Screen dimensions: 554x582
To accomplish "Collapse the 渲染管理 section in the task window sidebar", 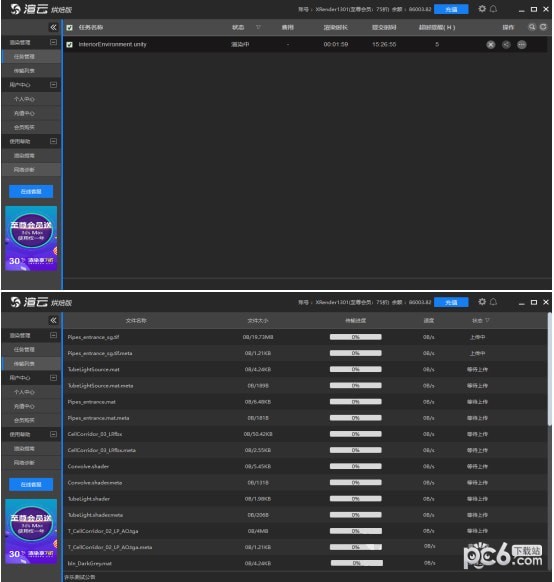I will pyautogui.click(x=53, y=42).
